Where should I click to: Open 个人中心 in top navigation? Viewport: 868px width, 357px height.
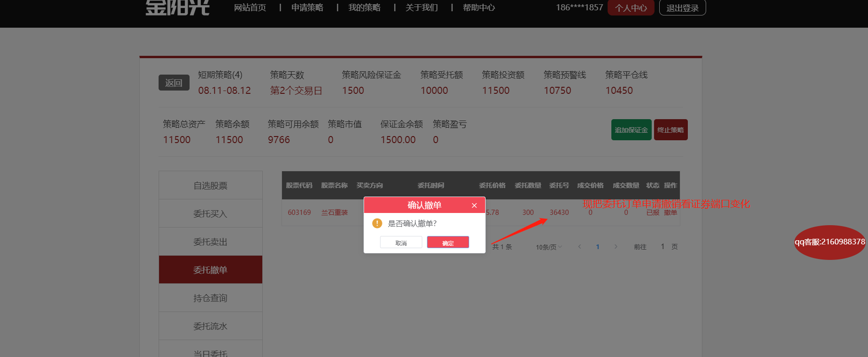tap(631, 8)
